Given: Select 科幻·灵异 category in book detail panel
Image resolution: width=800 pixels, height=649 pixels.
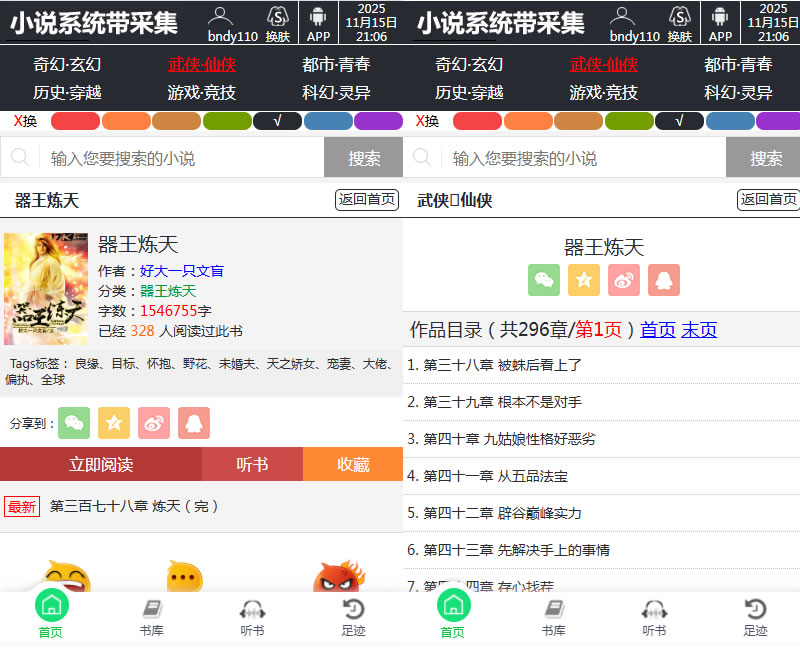Looking at the screenshot, I should click(x=336, y=92).
